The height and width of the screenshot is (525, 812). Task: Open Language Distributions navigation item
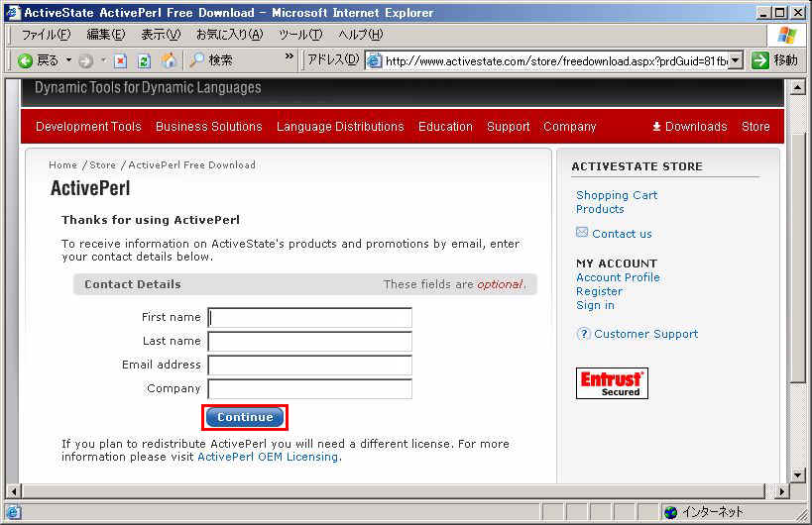(340, 127)
